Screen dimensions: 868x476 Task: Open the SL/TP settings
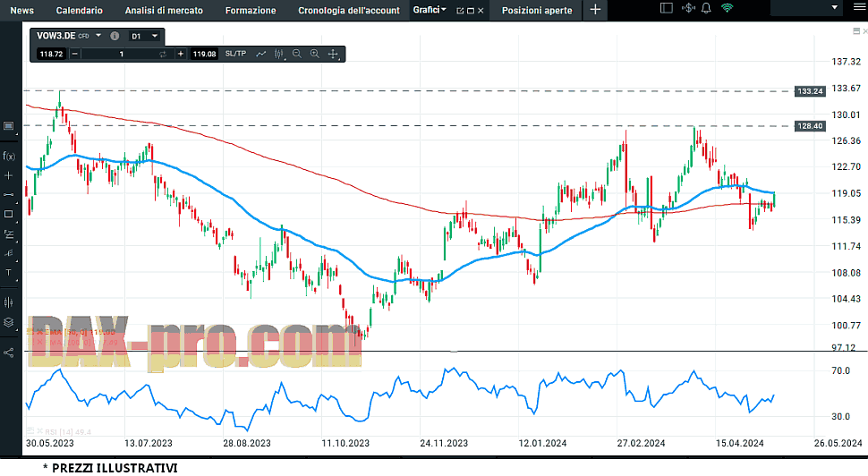click(x=235, y=53)
